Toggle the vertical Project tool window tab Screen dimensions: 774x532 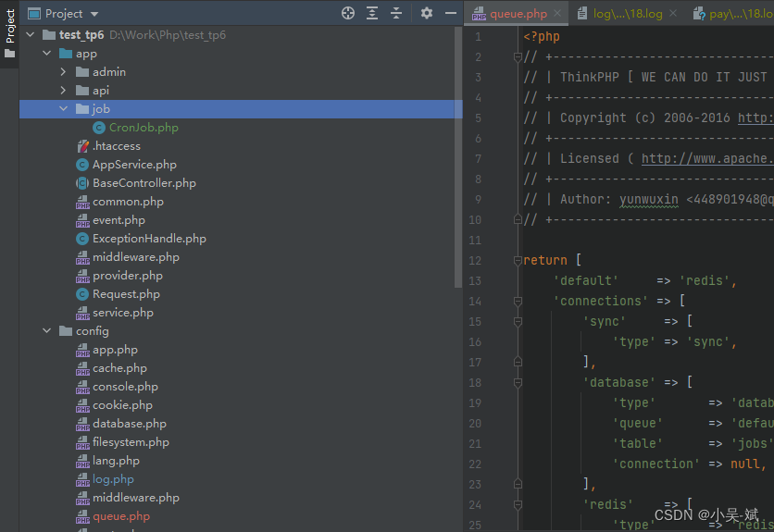[x=9, y=33]
